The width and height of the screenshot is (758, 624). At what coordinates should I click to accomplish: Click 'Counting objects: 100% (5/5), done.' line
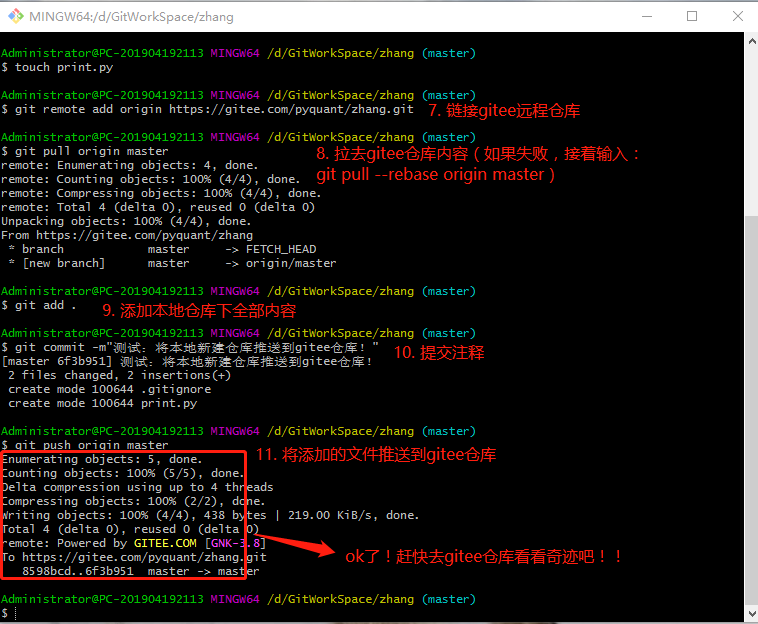click(123, 473)
